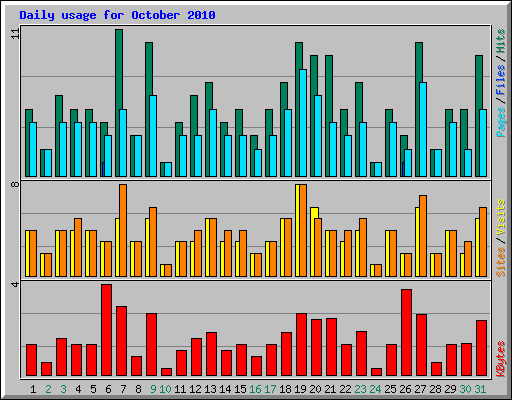
Task: Select the green day label 30
Action: [x=465, y=389]
